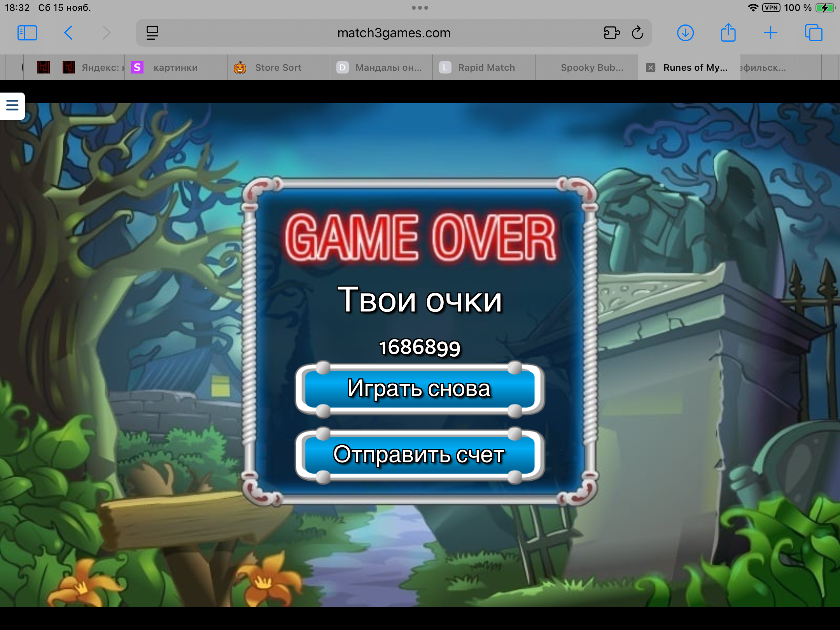Add a new tab

pos(770,33)
